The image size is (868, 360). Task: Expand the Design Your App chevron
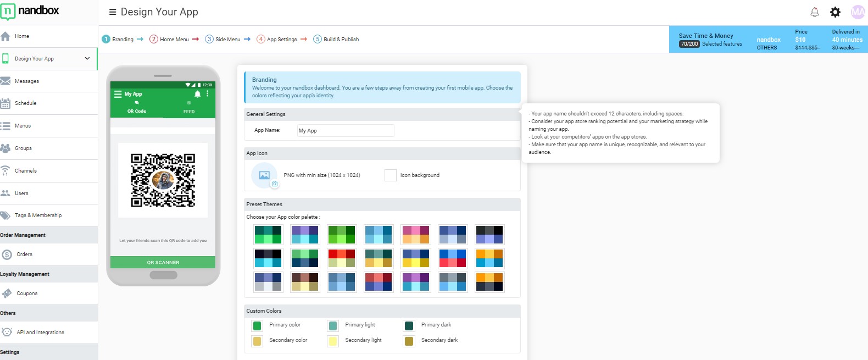click(87, 58)
